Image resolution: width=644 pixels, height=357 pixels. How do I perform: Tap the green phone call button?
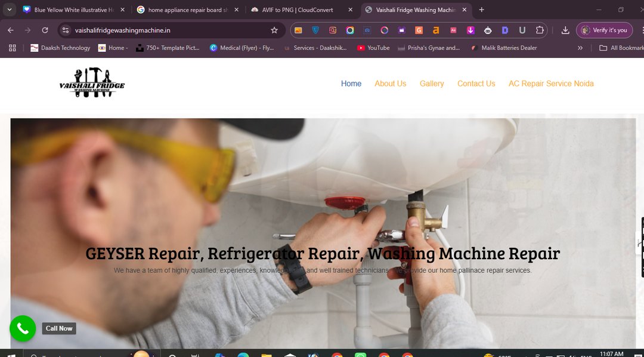[x=23, y=328]
